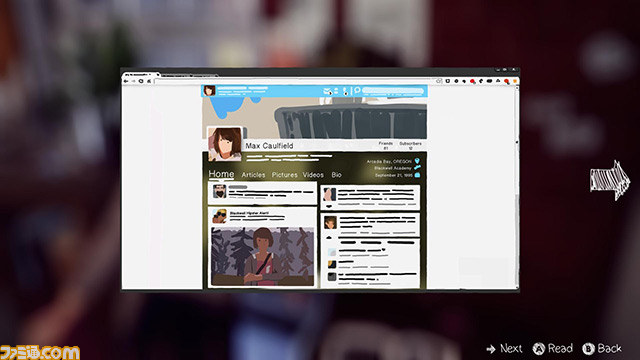Open the Bio tab

[x=336, y=175]
